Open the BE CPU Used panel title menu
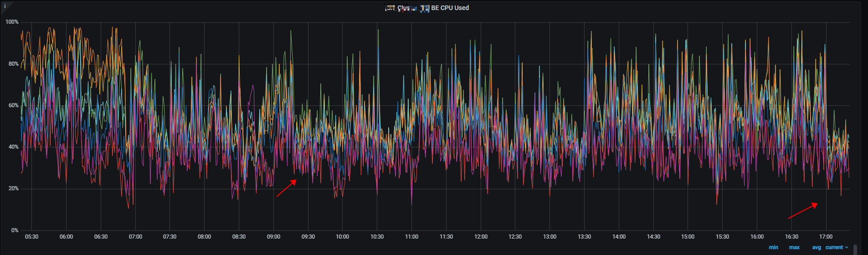This screenshot has height=255, width=868. point(427,8)
